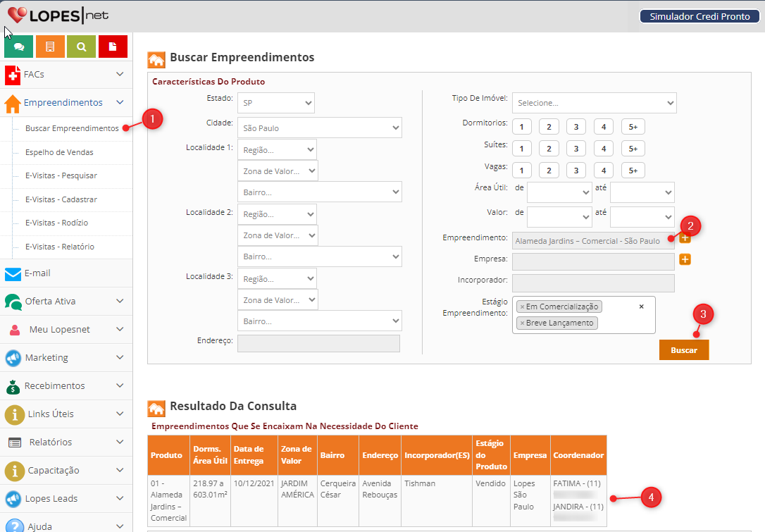This screenshot has width=765, height=532.
Task: Open E-mail from the sidebar
Action: [x=37, y=273]
